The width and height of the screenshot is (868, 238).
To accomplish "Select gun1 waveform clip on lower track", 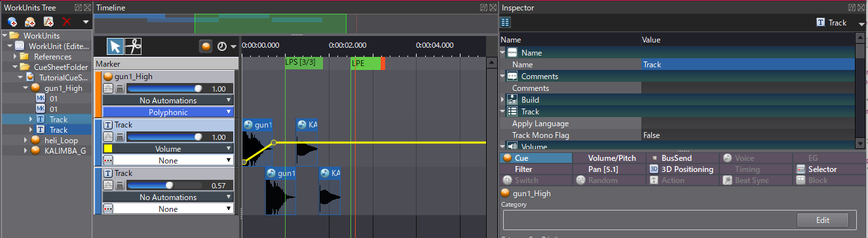I will pos(280,191).
